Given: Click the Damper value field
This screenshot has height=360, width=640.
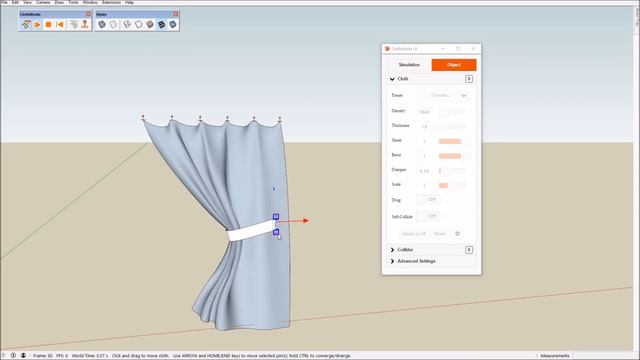Looking at the screenshot, I should [x=424, y=171].
